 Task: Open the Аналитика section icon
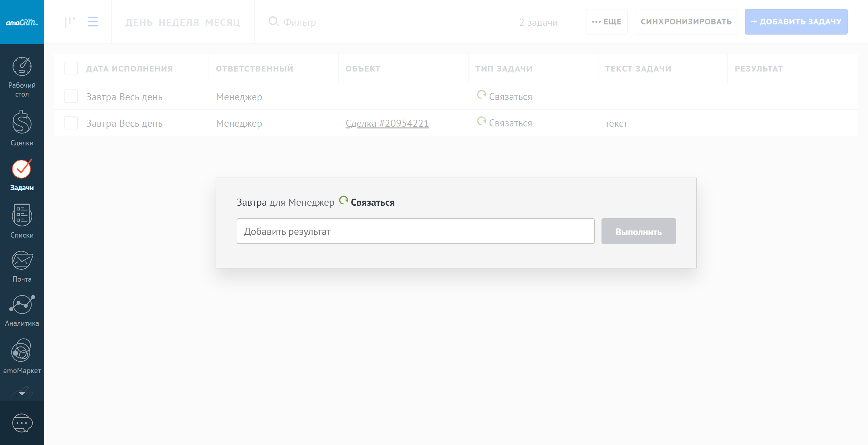(x=22, y=304)
